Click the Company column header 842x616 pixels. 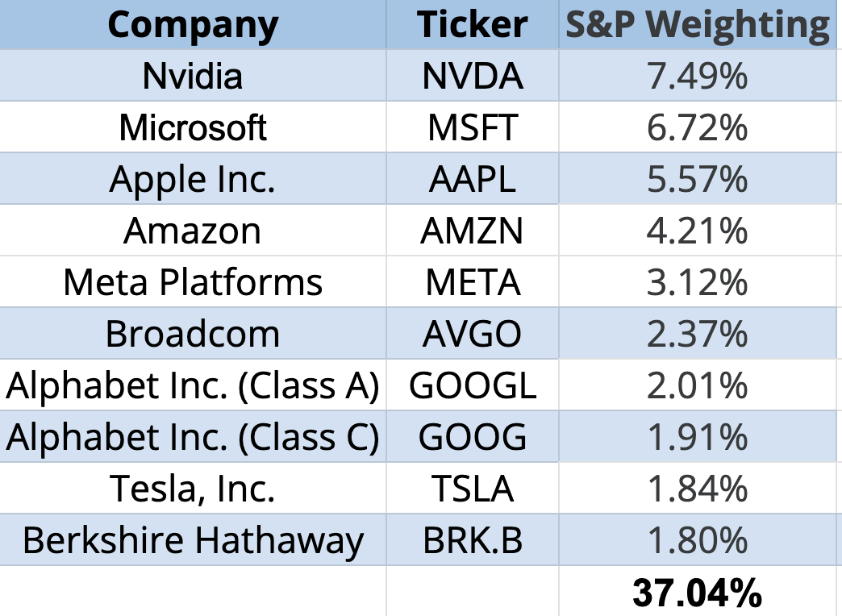[193, 25]
